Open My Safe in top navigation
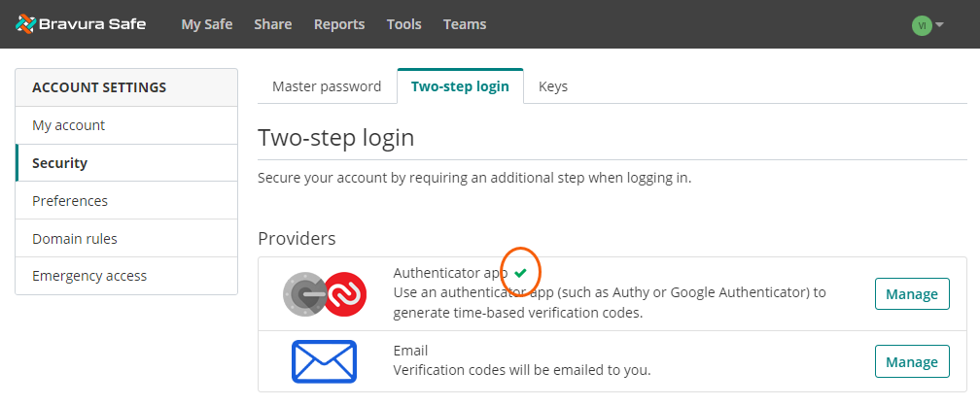Viewport: 980px width, 405px height. (x=207, y=24)
